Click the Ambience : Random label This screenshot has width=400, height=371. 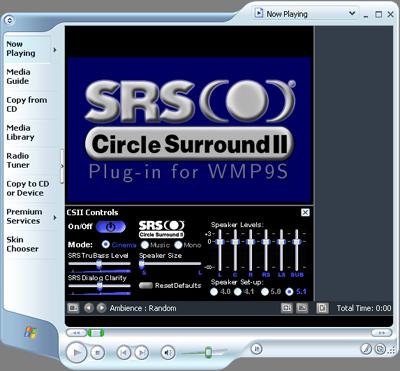(143, 308)
